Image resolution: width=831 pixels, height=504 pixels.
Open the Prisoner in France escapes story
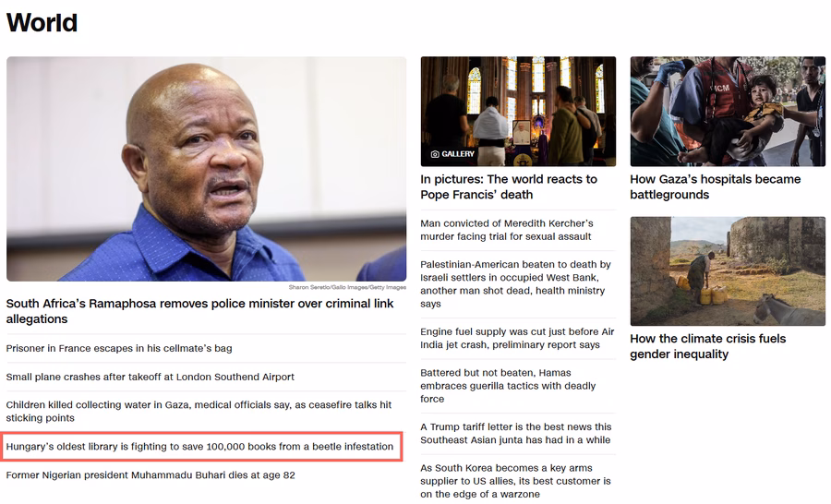click(119, 348)
